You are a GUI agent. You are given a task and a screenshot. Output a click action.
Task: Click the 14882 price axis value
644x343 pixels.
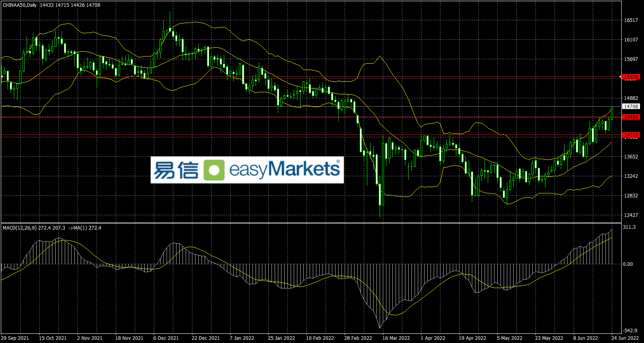tap(631, 98)
